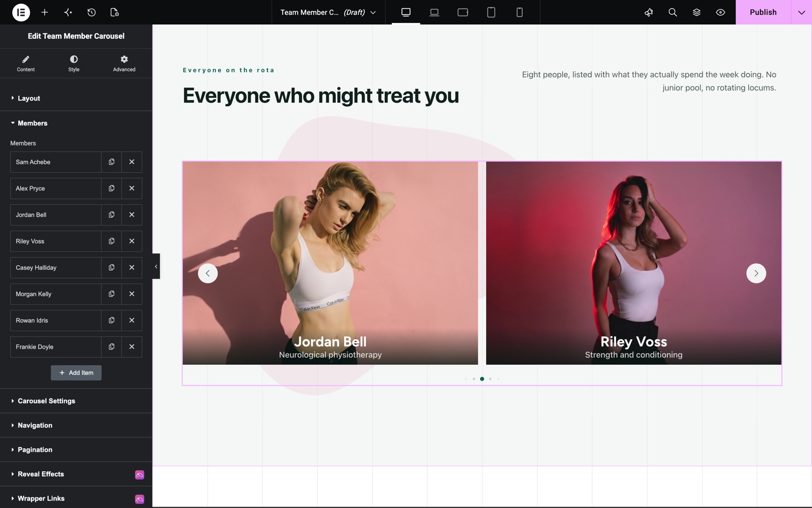The width and height of the screenshot is (812, 508).
Task: Remove the Casey Halliday item
Action: coord(132,268)
